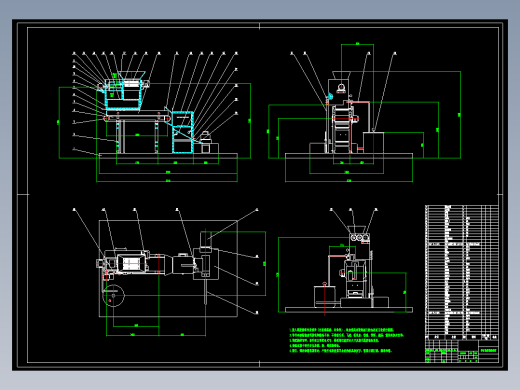Click the circular component in the plan view

(113, 295)
